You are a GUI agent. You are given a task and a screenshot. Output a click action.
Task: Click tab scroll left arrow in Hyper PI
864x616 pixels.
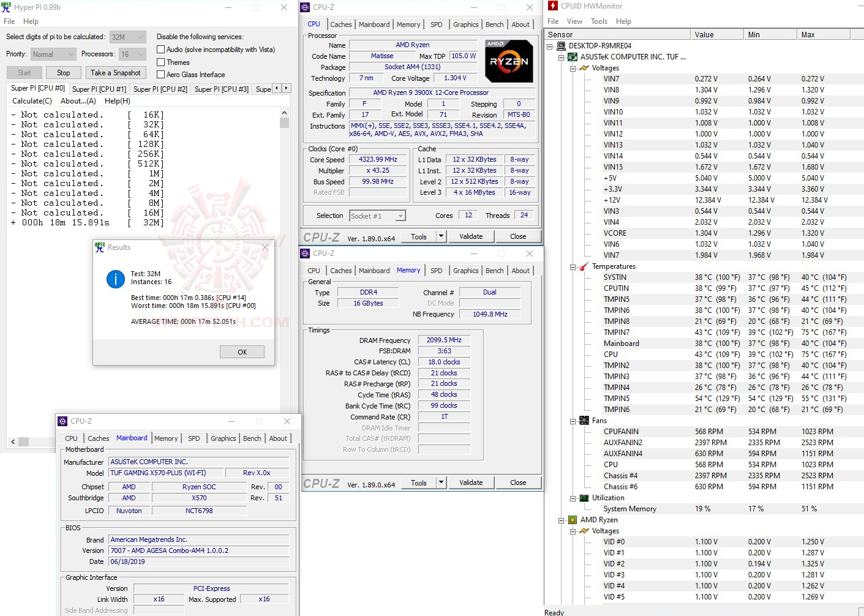[x=277, y=88]
